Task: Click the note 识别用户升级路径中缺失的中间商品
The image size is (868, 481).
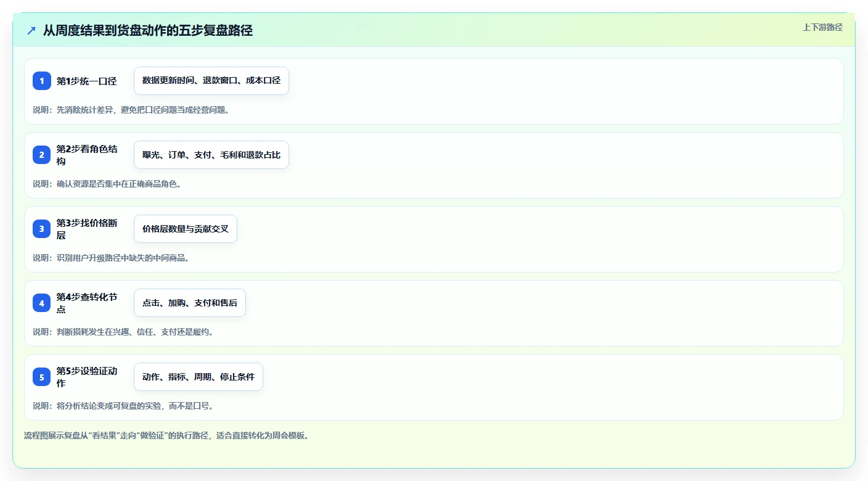Action: 123,258
